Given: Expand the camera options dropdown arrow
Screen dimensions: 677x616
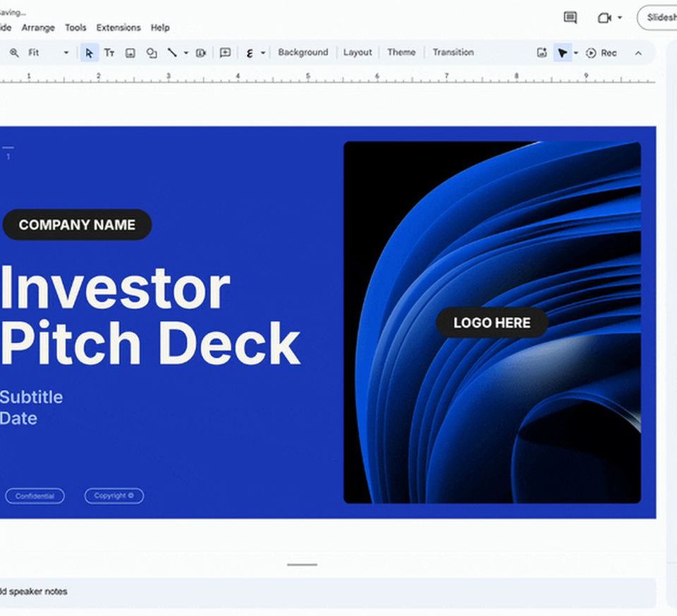Looking at the screenshot, I should [620, 18].
